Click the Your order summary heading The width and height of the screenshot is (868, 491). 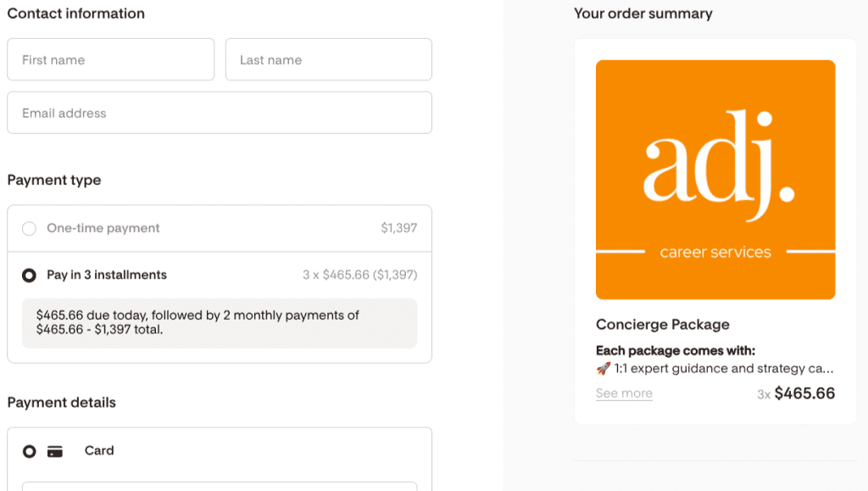coord(643,14)
